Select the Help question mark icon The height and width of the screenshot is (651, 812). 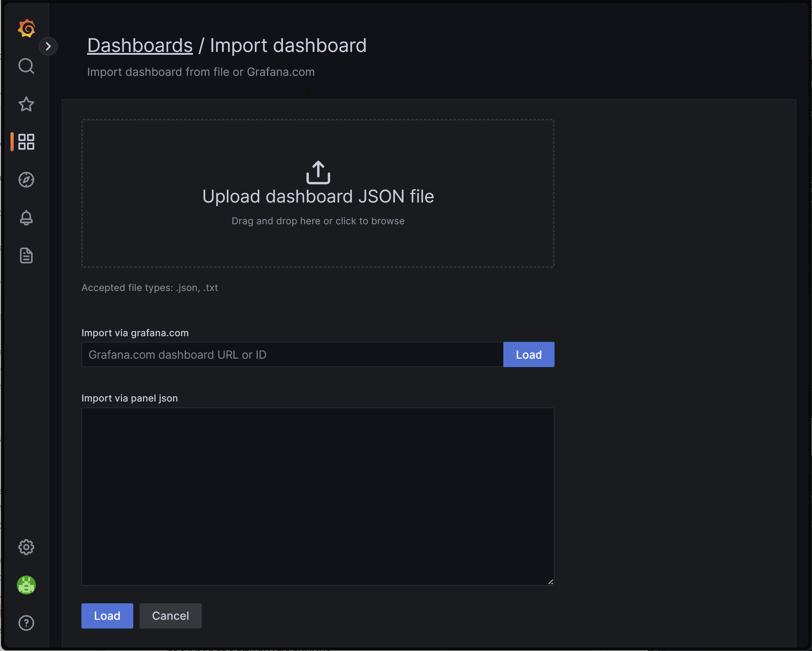[27, 623]
